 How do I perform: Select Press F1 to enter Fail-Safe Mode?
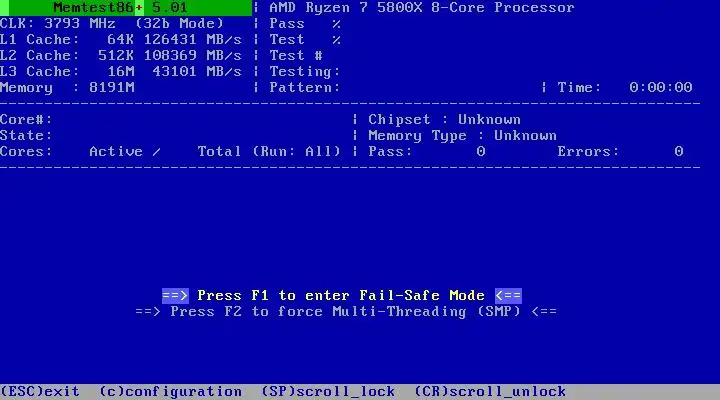(x=341, y=295)
